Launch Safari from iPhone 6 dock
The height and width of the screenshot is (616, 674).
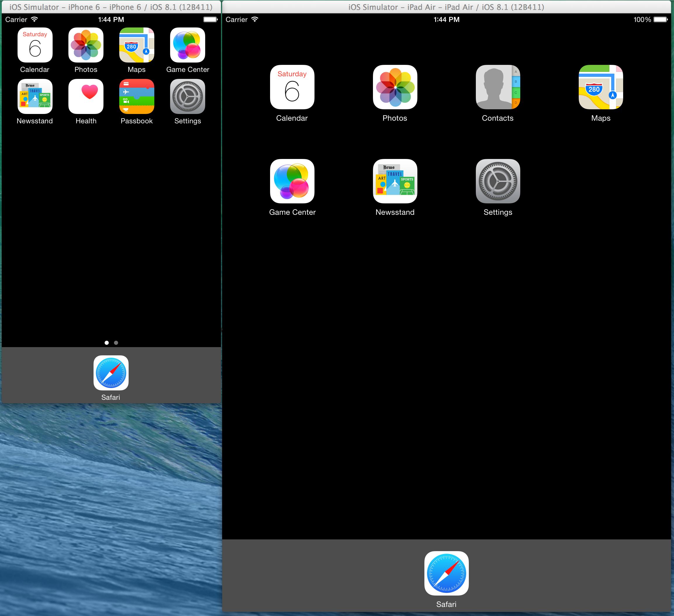pyautogui.click(x=111, y=373)
